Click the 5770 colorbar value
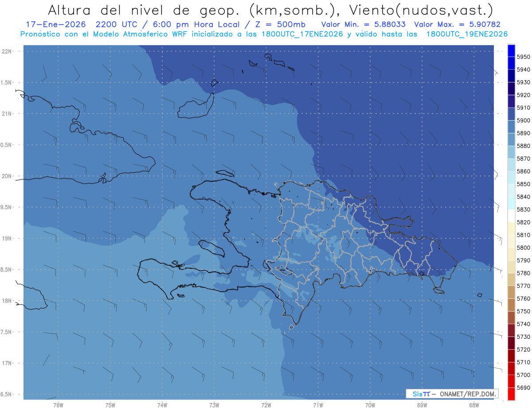Screen dimensions: 532x411 [x=523, y=286]
